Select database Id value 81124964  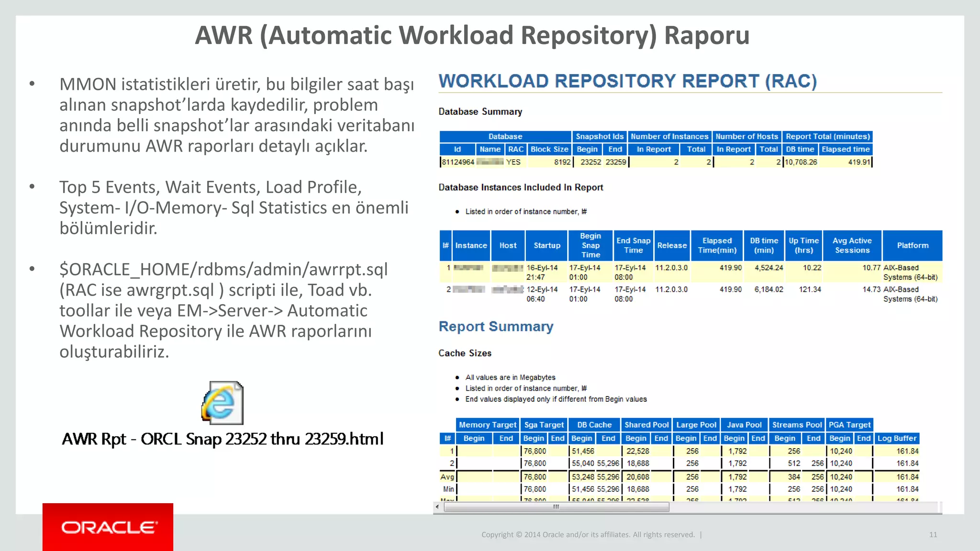coord(457,162)
